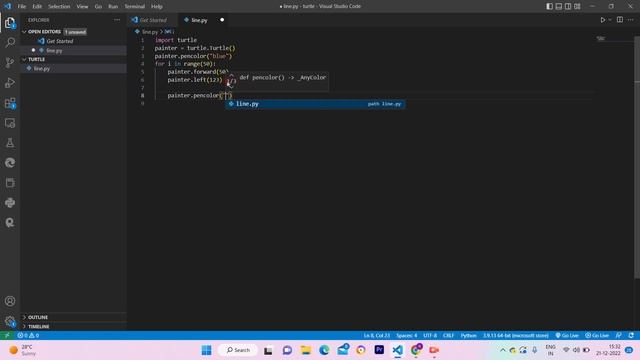Screen dimensions: 640x360
Task: Click taskbar Search box
Action: pos(238,350)
